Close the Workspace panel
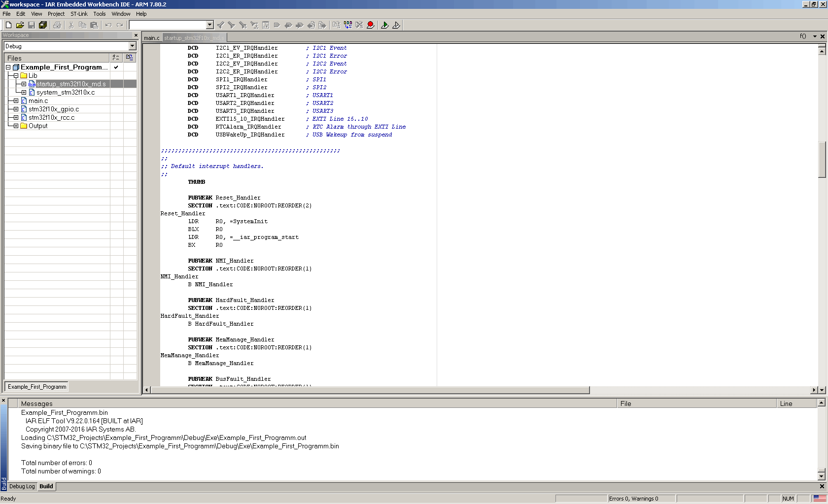Image resolution: width=828 pixels, height=504 pixels. point(136,35)
